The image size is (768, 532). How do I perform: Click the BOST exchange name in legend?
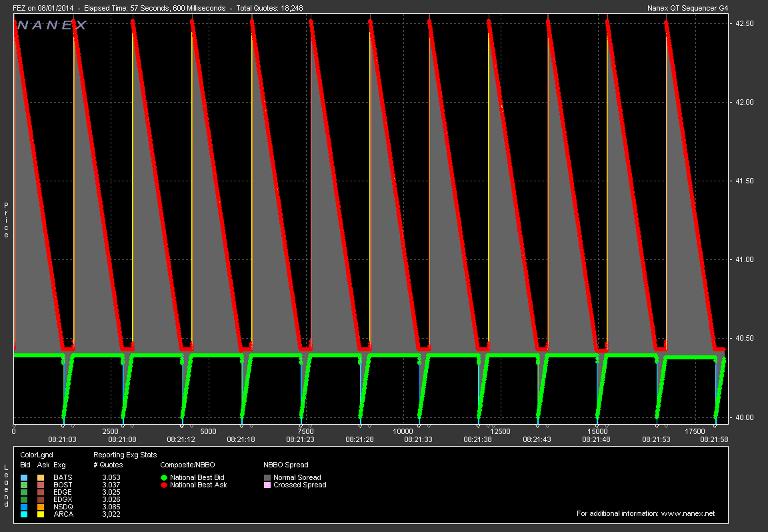63,485
